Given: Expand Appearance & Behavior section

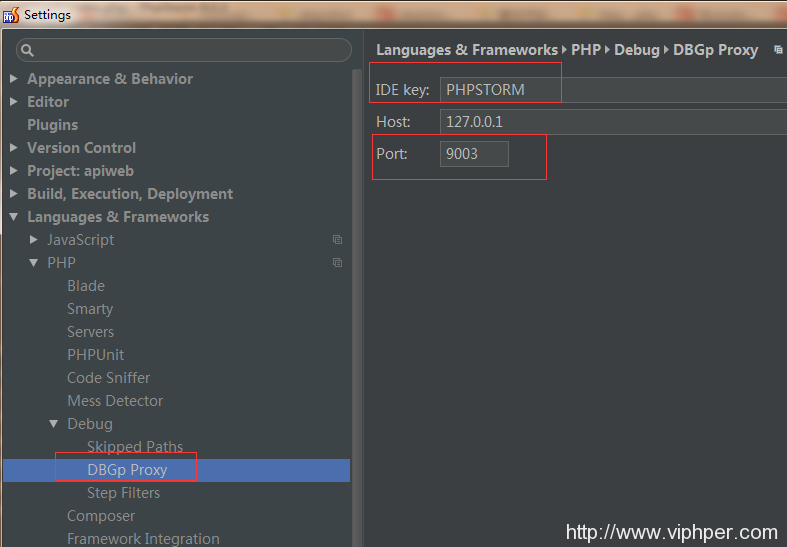Looking at the screenshot, I should coord(14,79).
